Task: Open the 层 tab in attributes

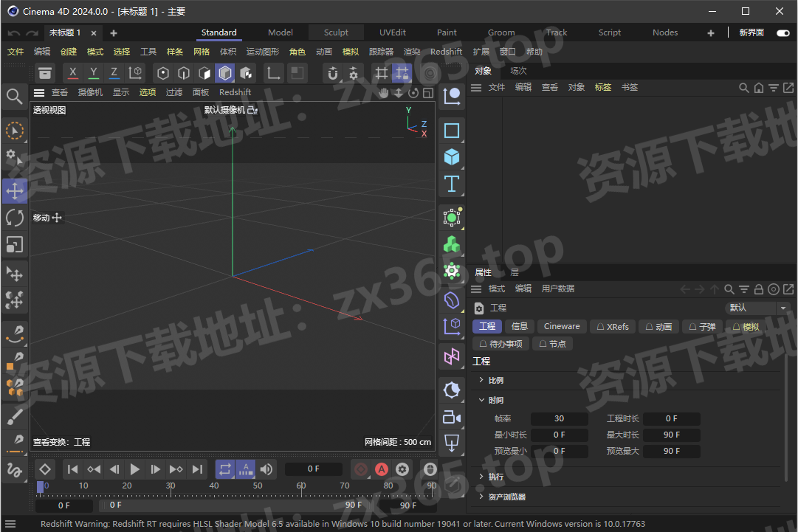Action: tap(515, 272)
